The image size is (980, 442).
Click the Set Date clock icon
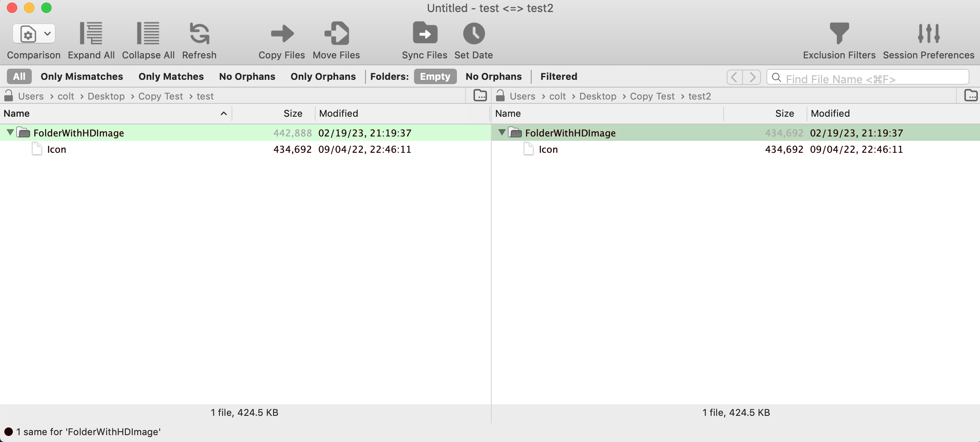pyautogui.click(x=474, y=34)
